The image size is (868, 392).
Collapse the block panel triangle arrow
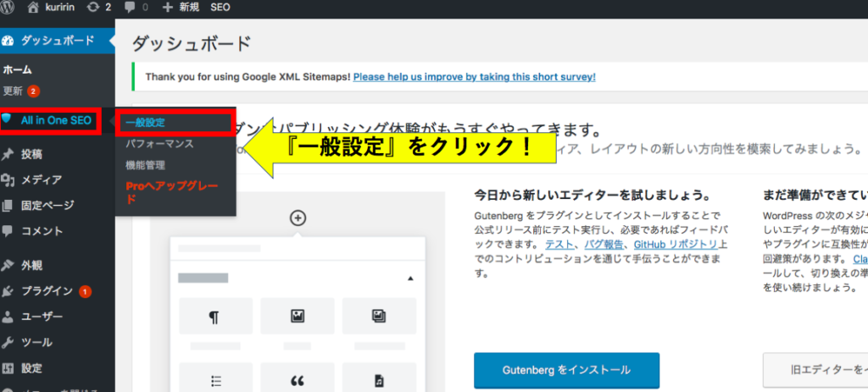pyautogui.click(x=410, y=279)
